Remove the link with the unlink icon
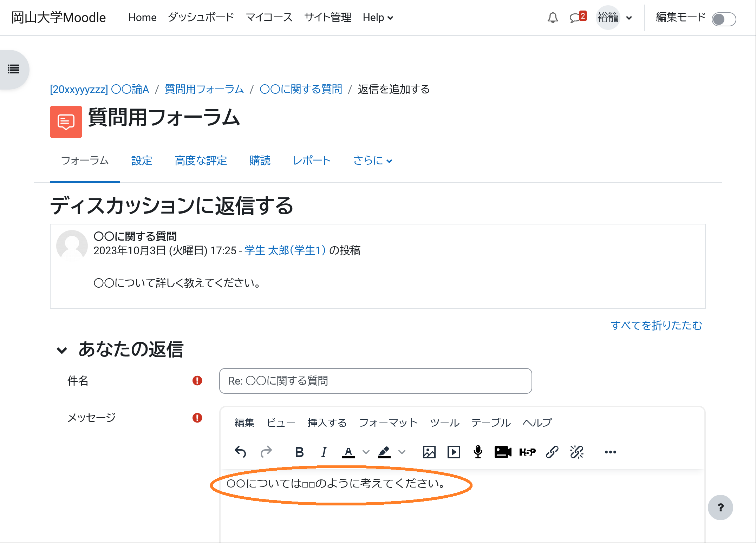 point(577,452)
